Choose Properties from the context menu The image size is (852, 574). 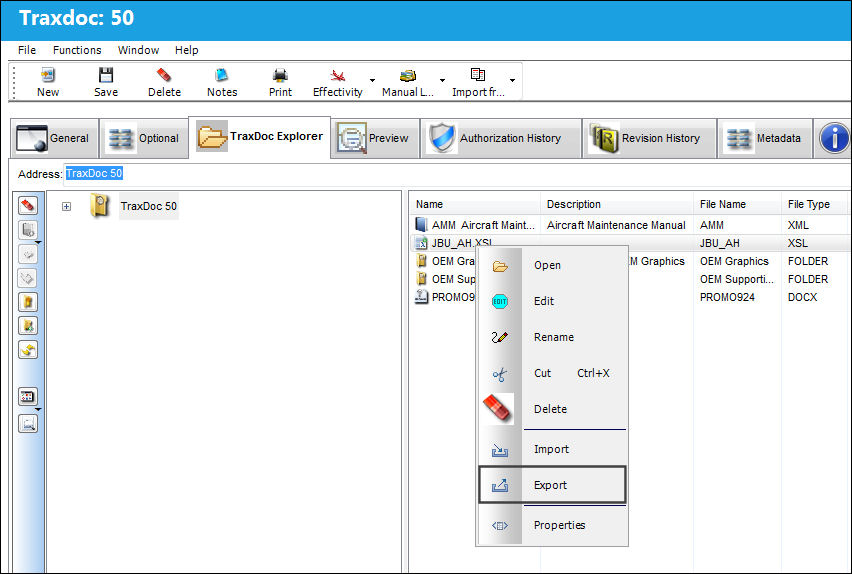pyautogui.click(x=552, y=525)
